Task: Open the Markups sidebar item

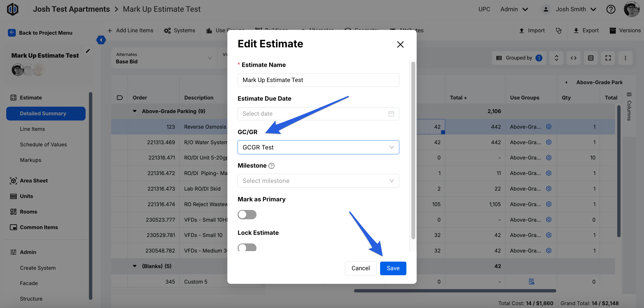Action: (31, 160)
